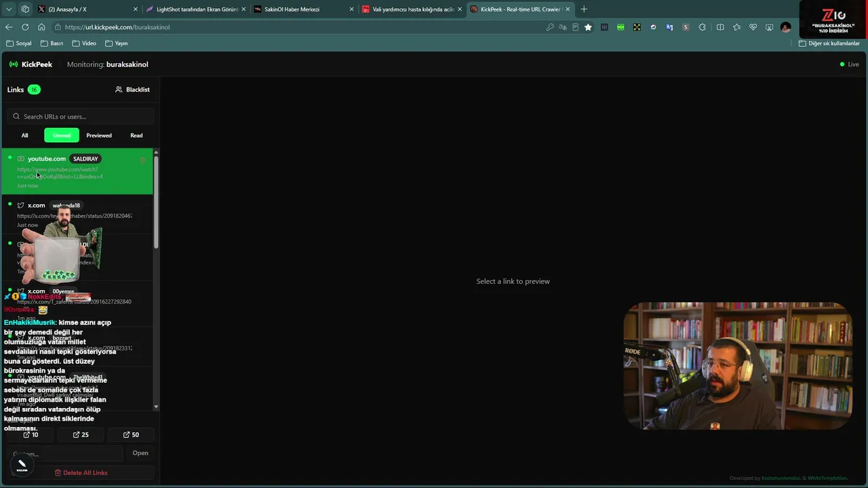Close the SakinOl Haber Merkezi tab
Image resolution: width=868 pixels, height=488 pixels.
tap(351, 9)
